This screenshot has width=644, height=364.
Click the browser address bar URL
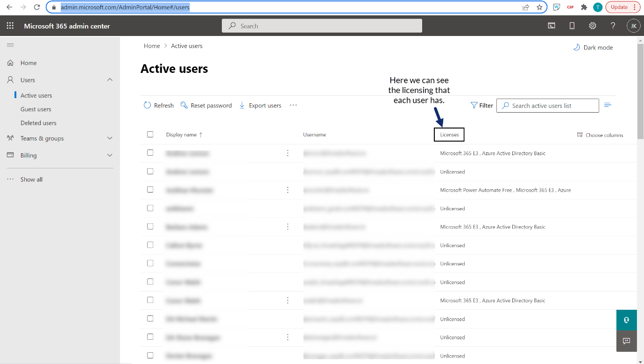pos(125,7)
